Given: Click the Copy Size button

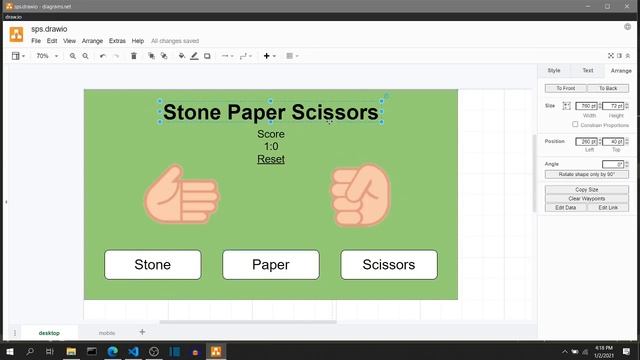Looking at the screenshot, I should (x=587, y=190).
